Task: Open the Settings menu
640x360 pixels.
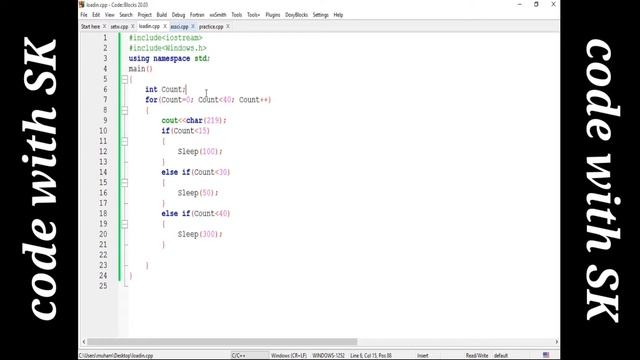Action: click(x=320, y=15)
